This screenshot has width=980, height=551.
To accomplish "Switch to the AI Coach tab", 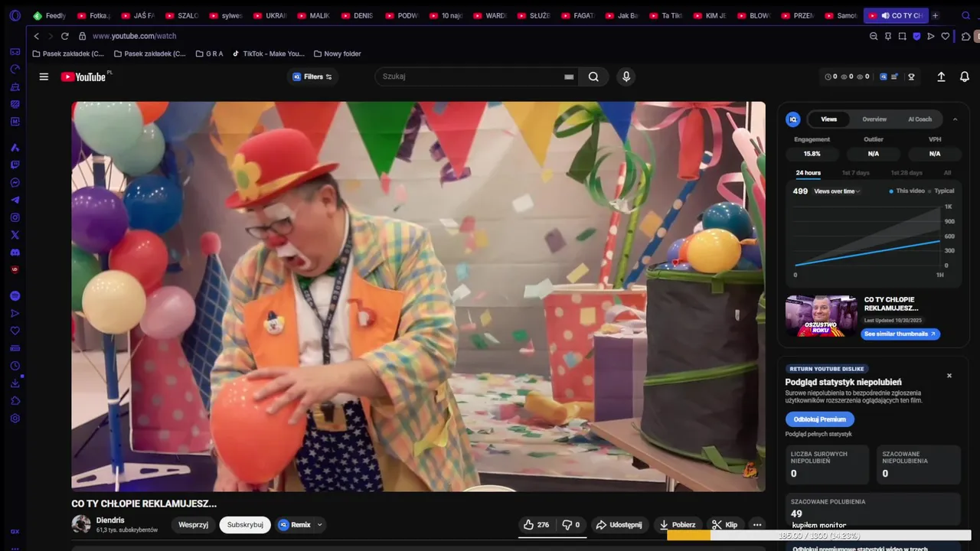I will click(920, 119).
